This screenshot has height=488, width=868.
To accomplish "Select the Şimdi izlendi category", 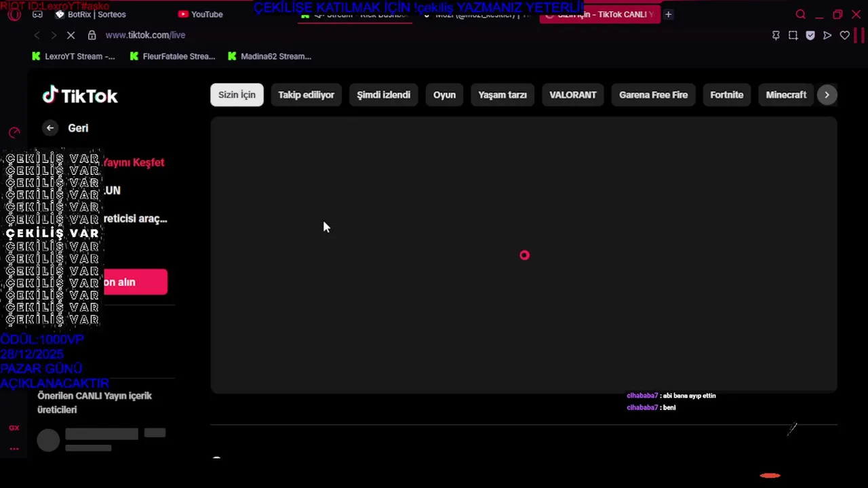I will [383, 95].
